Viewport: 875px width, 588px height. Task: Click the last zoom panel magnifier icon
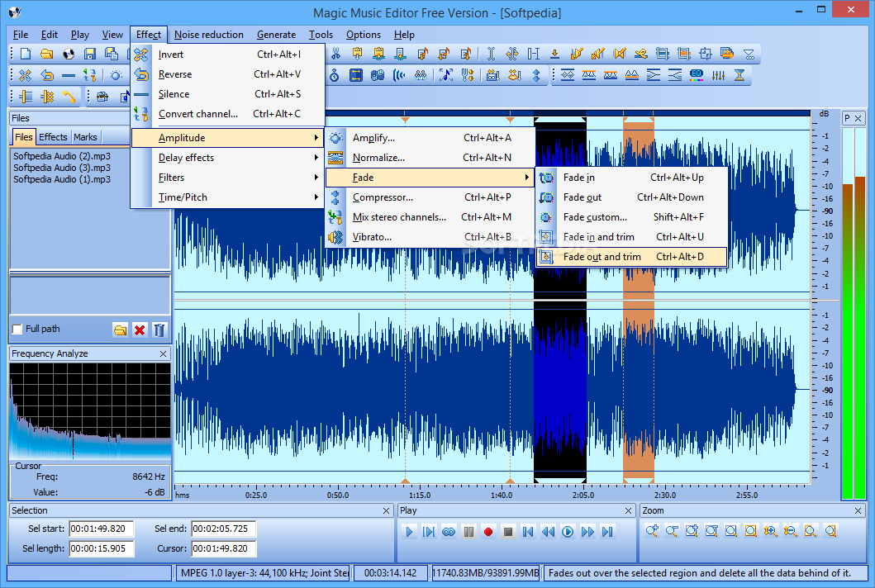[x=830, y=531]
